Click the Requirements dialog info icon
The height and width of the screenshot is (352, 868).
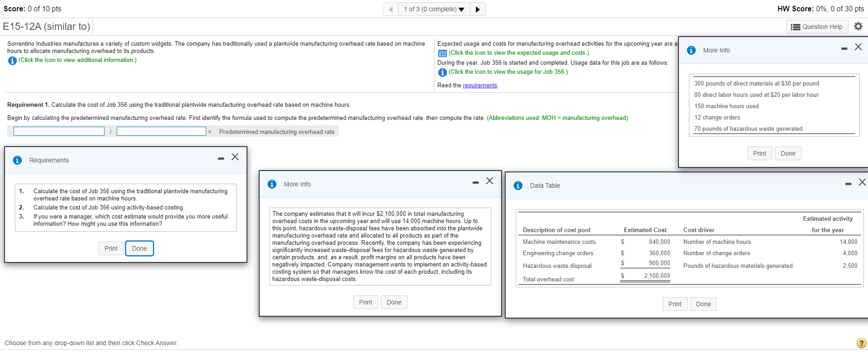click(17, 160)
